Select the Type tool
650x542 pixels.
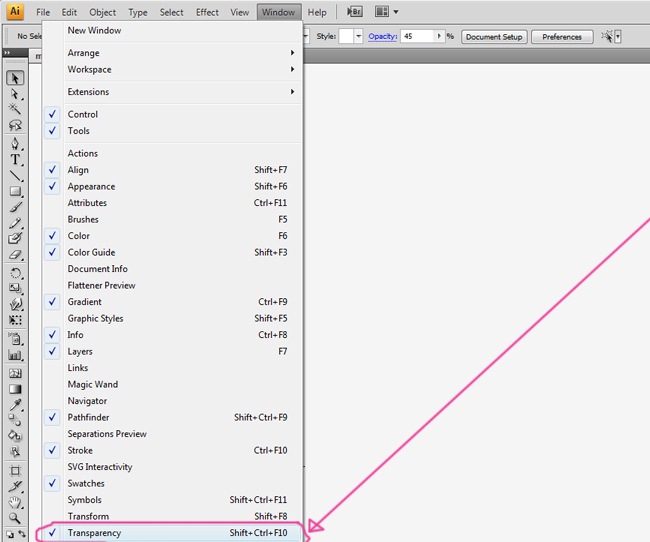16,159
